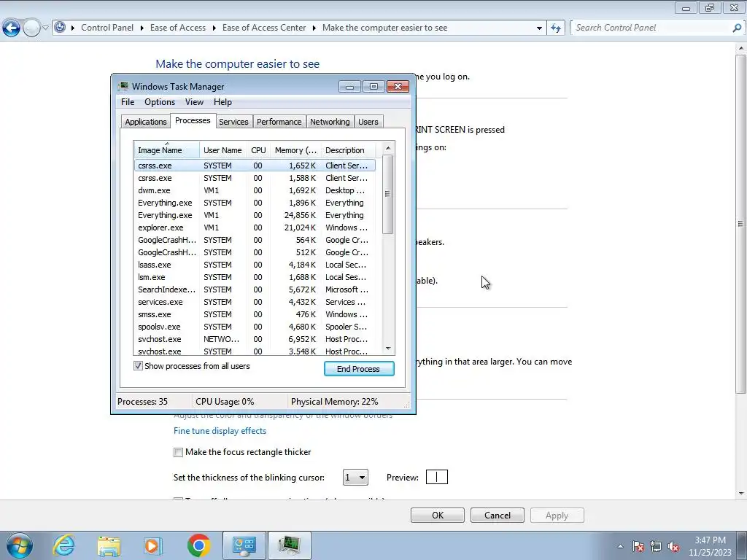The image size is (747, 560).
Task: Switch to the Networking tab
Action: pyautogui.click(x=330, y=122)
